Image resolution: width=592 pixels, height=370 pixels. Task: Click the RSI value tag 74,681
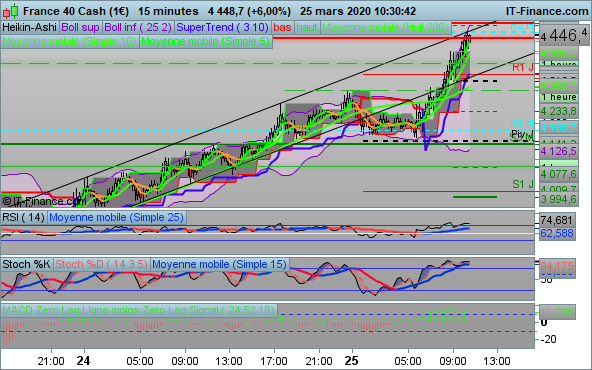(x=557, y=220)
